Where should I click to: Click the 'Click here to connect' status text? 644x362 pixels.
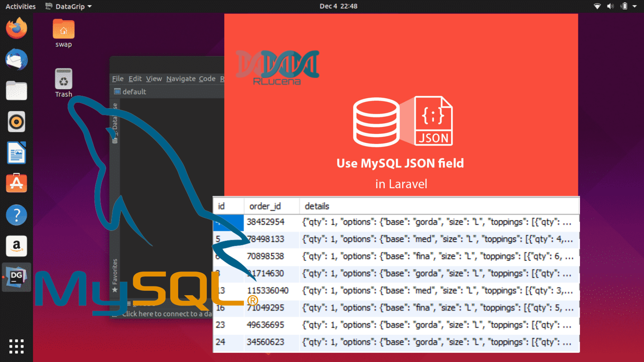pos(167,314)
